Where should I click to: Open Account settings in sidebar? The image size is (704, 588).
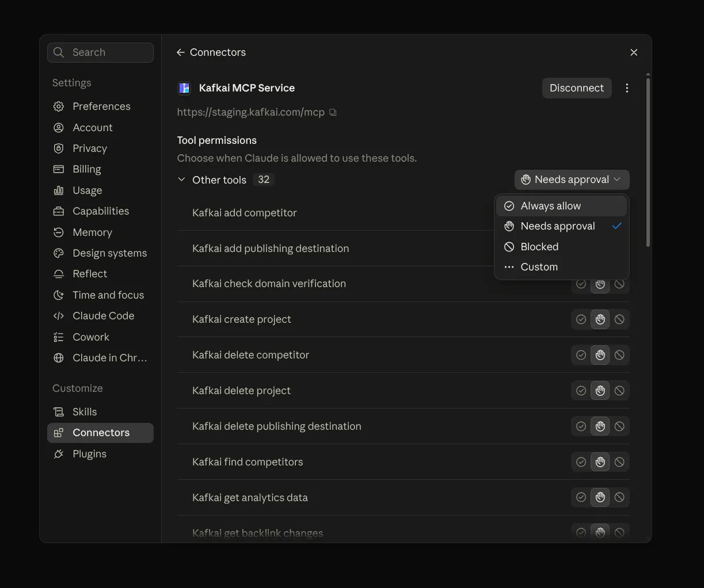100,128
